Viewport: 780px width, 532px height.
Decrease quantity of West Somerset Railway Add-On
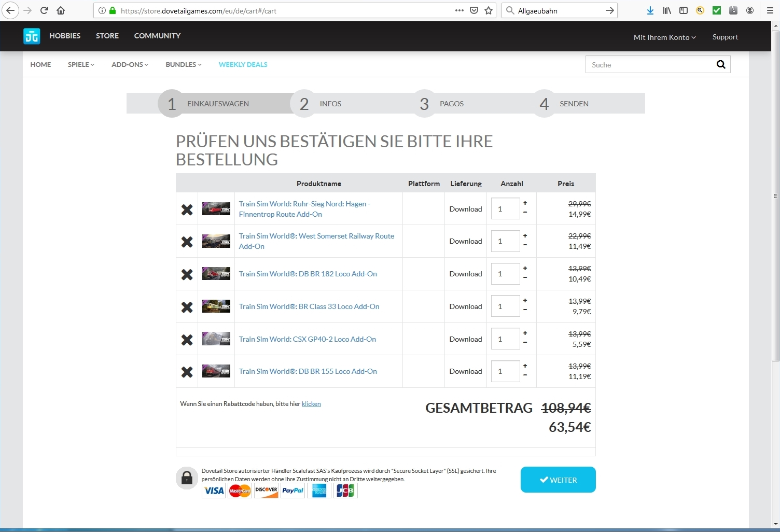525,245
